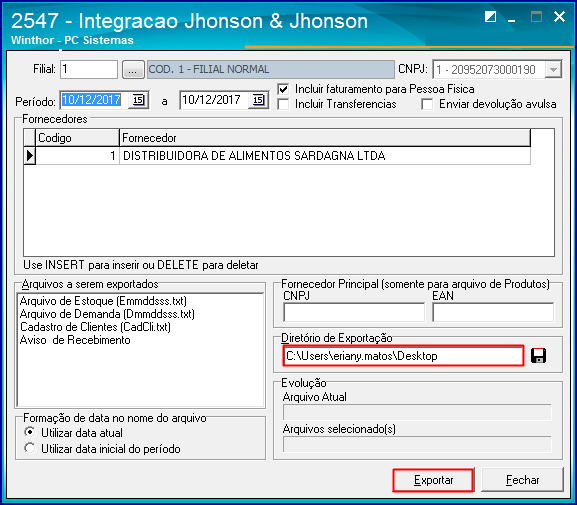This screenshot has height=505, width=577.
Task: Click the EAN input field
Action: pyautogui.click(x=493, y=313)
